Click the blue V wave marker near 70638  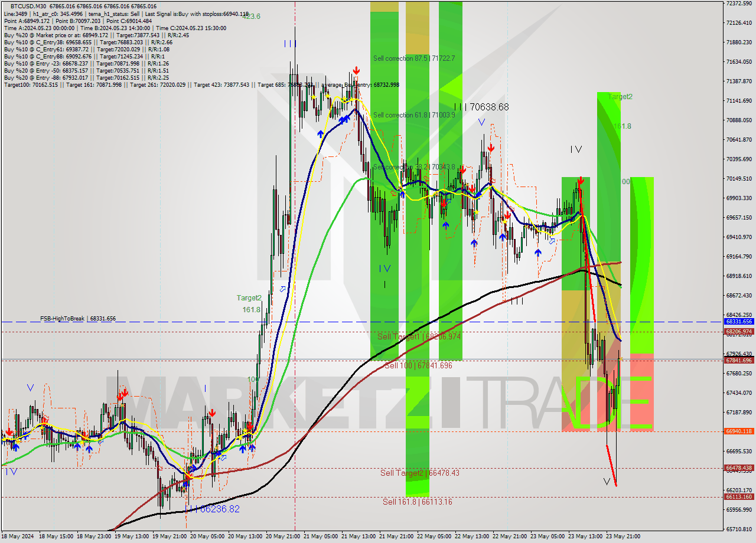tap(481, 122)
